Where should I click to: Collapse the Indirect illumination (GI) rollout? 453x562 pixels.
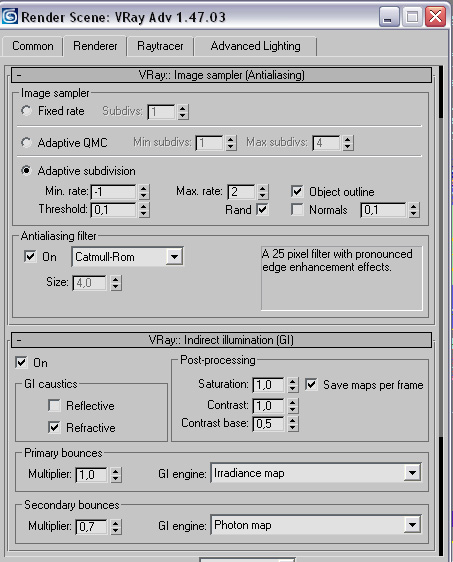click(x=221, y=340)
